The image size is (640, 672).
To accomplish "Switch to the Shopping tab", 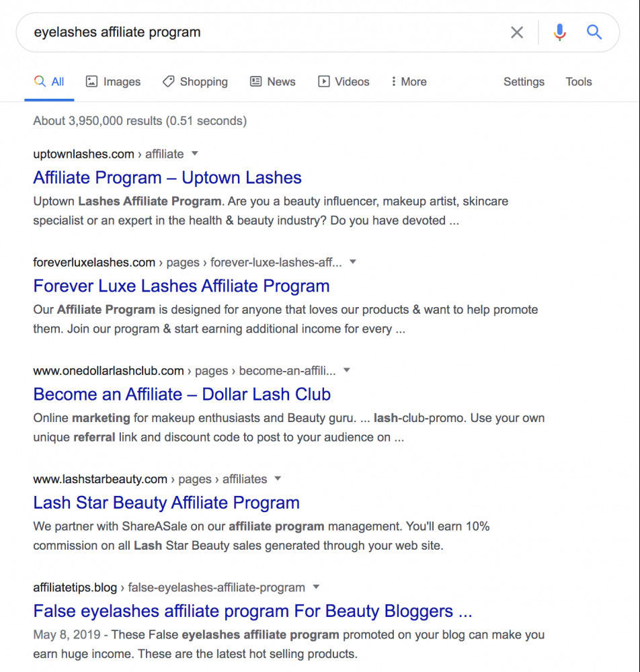I will pos(195,81).
